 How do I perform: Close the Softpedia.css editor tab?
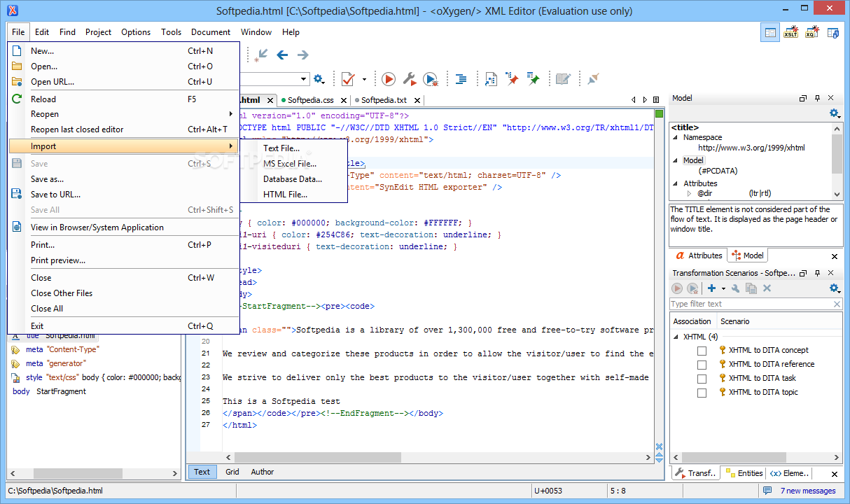point(343,101)
